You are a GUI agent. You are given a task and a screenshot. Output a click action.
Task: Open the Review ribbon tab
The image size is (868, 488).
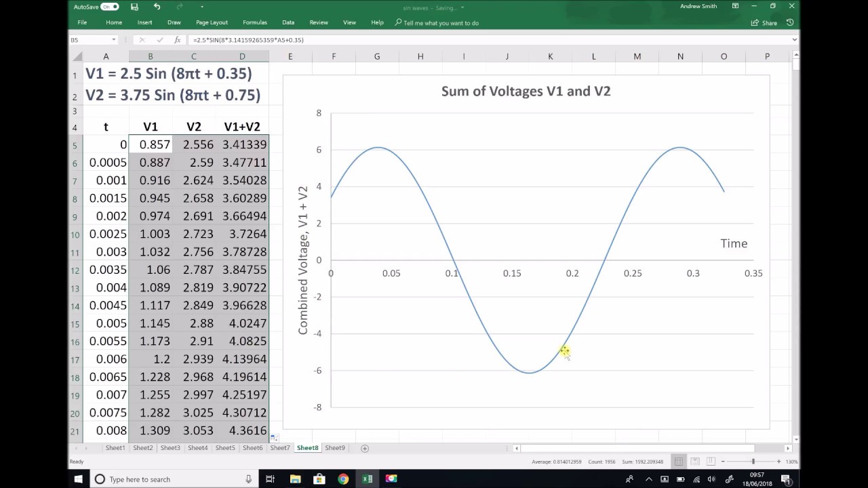[x=319, y=22]
